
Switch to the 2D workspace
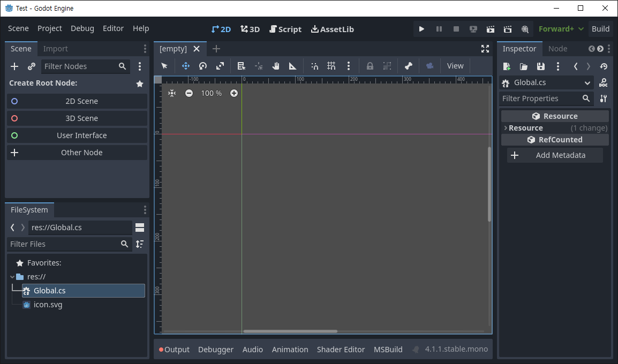tap(221, 29)
